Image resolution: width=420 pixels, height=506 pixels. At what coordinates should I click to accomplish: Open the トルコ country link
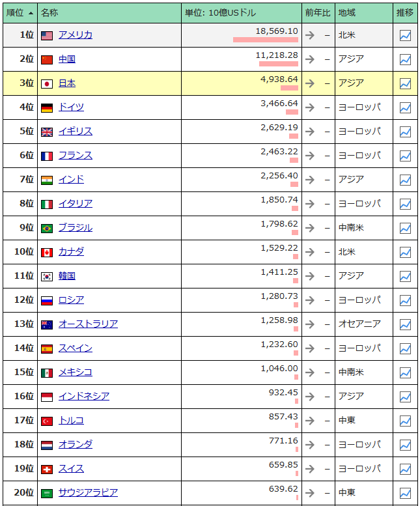pyautogui.click(x=71, y=421)
